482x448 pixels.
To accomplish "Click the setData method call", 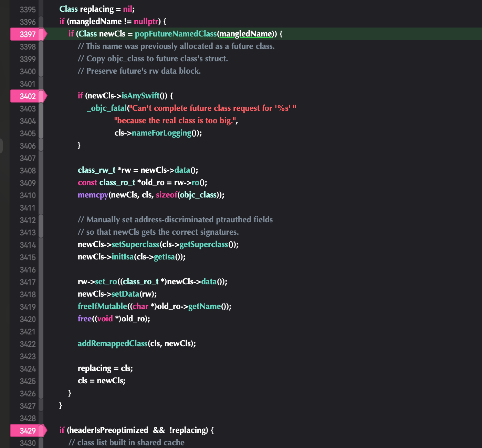I will tap(125, 294).
